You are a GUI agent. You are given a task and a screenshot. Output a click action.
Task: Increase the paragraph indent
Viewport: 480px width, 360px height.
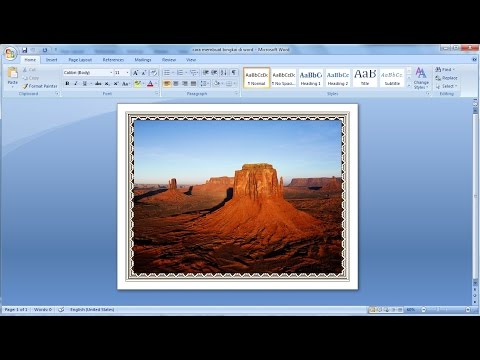click(x=214, y=73)
